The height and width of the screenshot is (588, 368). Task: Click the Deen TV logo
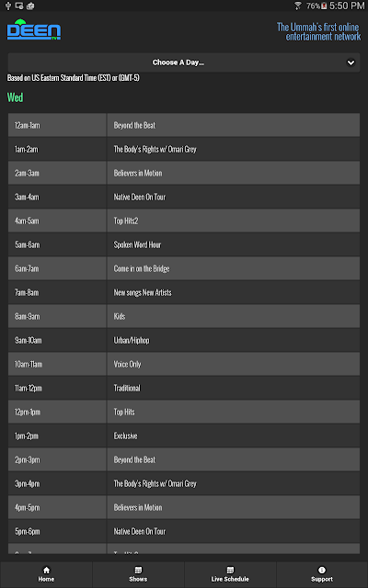tap(34, 29)
